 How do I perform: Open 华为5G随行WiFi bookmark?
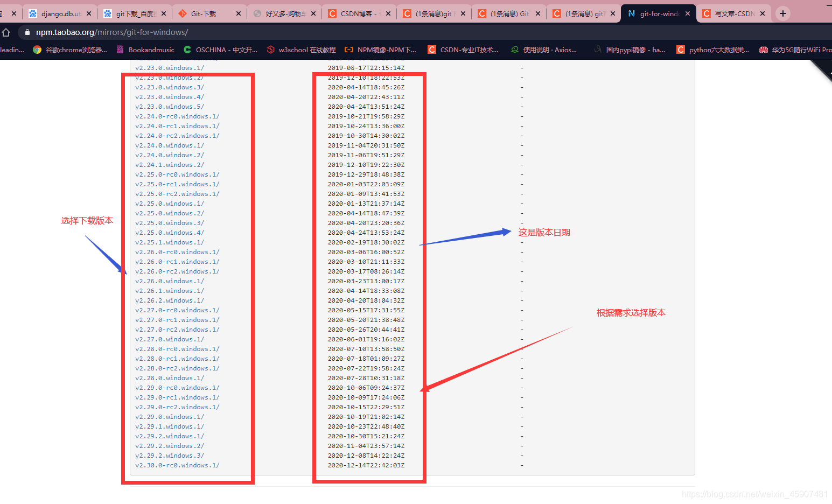(795, 50)
